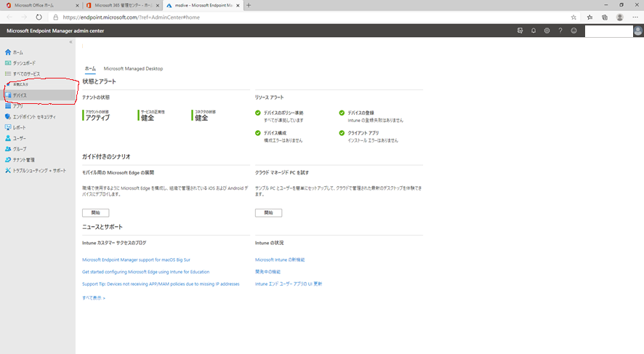Collapse the left sidebar with double chevron
Image resolution: width=644 pixels, height=354 pixels.
click(71, 42)
